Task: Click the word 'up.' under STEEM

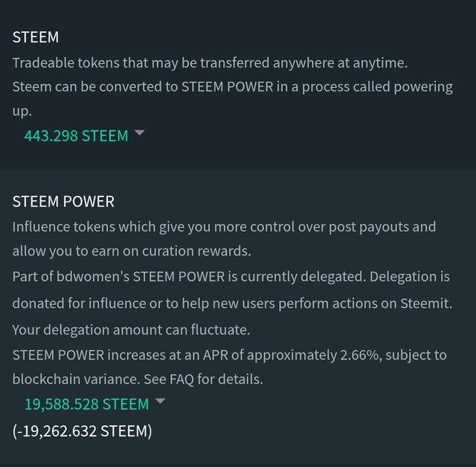Action: [22, 112]
